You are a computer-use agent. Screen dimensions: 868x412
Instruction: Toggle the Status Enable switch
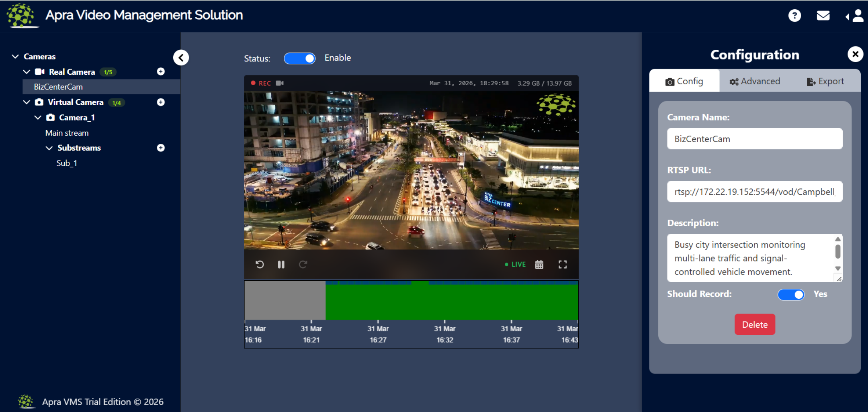tap(300, 58)
